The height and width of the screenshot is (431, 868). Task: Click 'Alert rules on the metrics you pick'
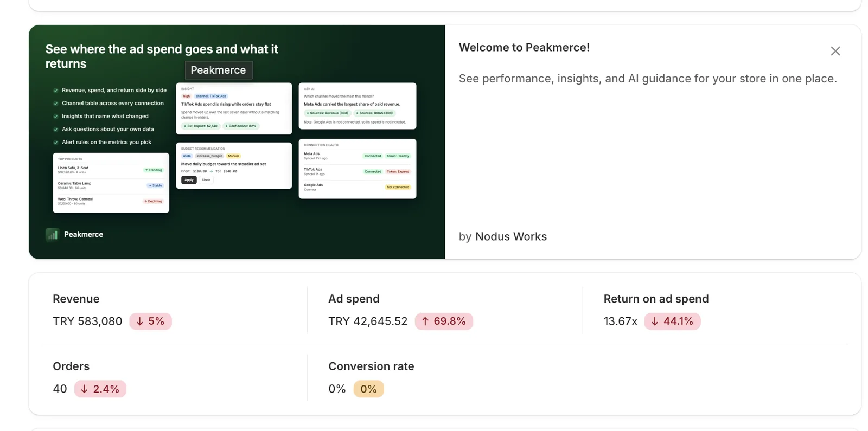tap(106, 142)
